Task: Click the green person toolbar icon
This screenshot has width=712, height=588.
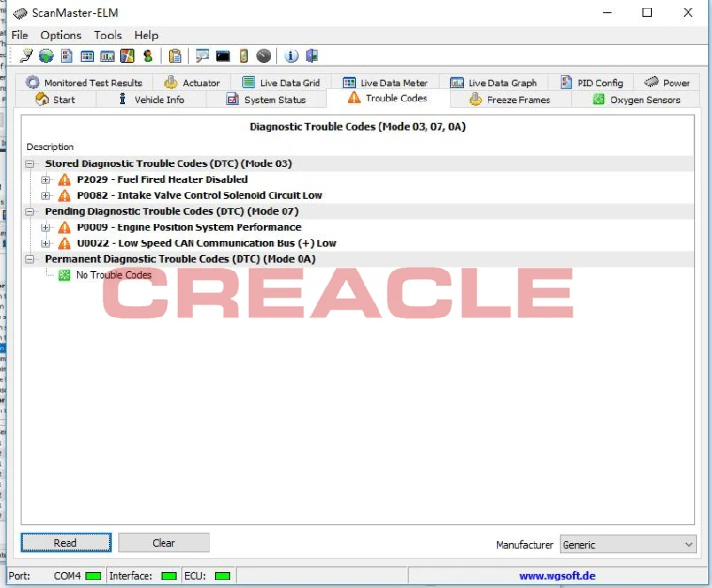Action: 147,55
